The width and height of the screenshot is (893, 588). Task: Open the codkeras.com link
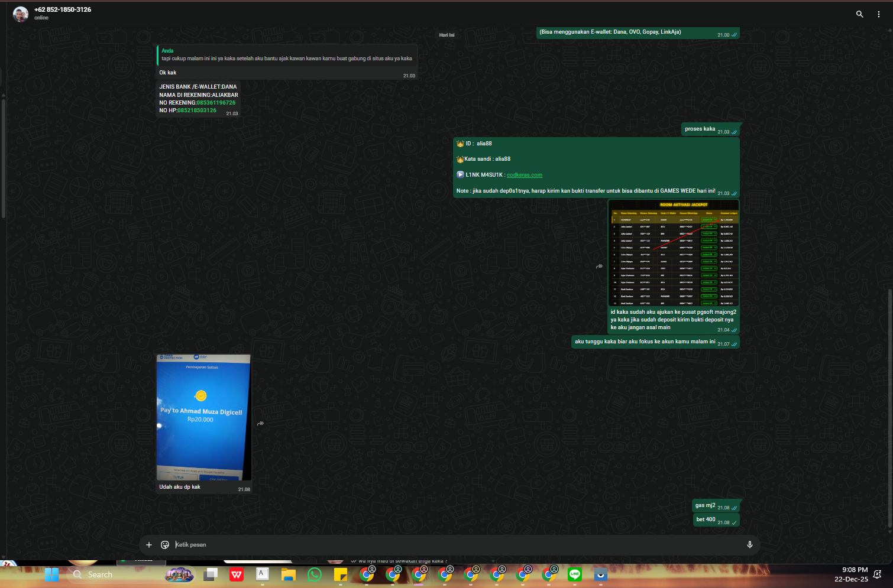point(525,175)
